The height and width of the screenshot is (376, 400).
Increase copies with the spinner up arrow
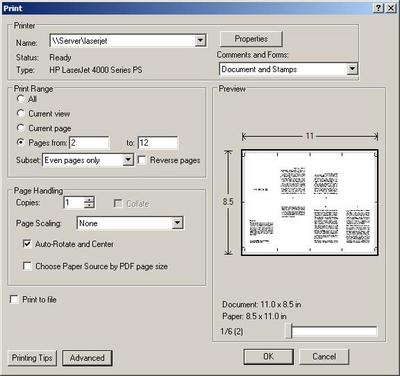(89, 199)
